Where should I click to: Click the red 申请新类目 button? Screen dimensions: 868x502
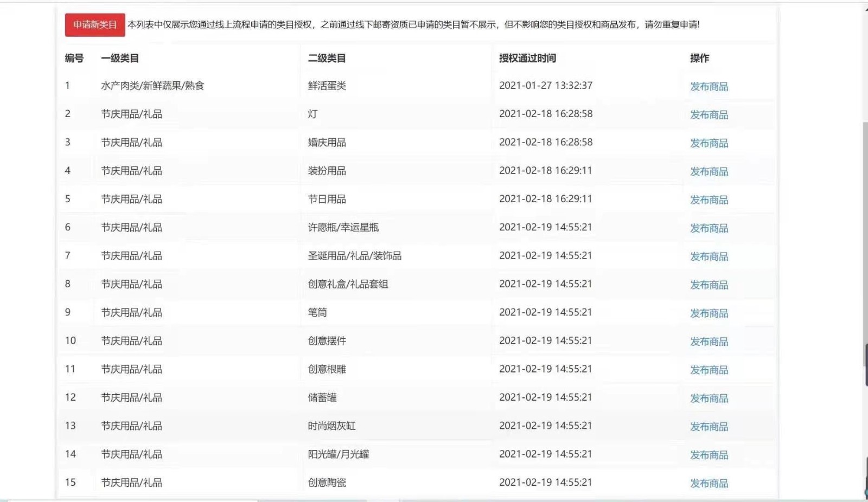point(95,25)
